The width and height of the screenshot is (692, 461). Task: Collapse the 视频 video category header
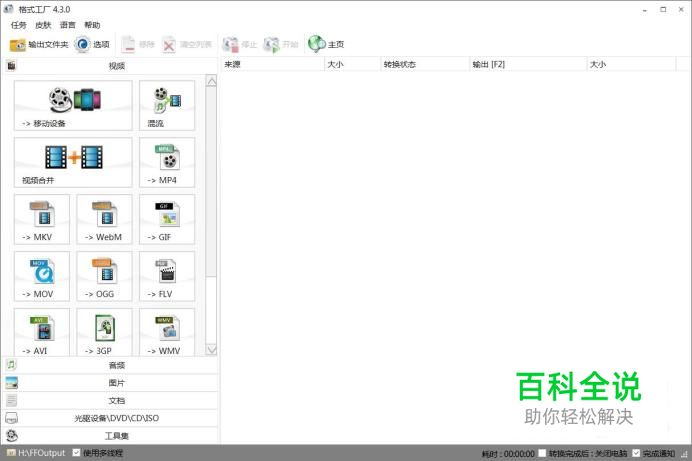pos(110,66)
